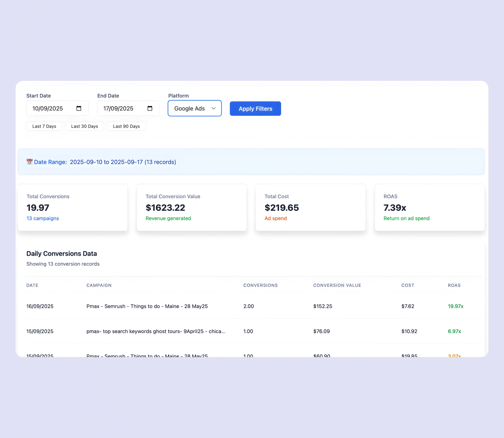Open the end date calendar picker
This screenshot has height=438, width=504.
tap(150, 108)
